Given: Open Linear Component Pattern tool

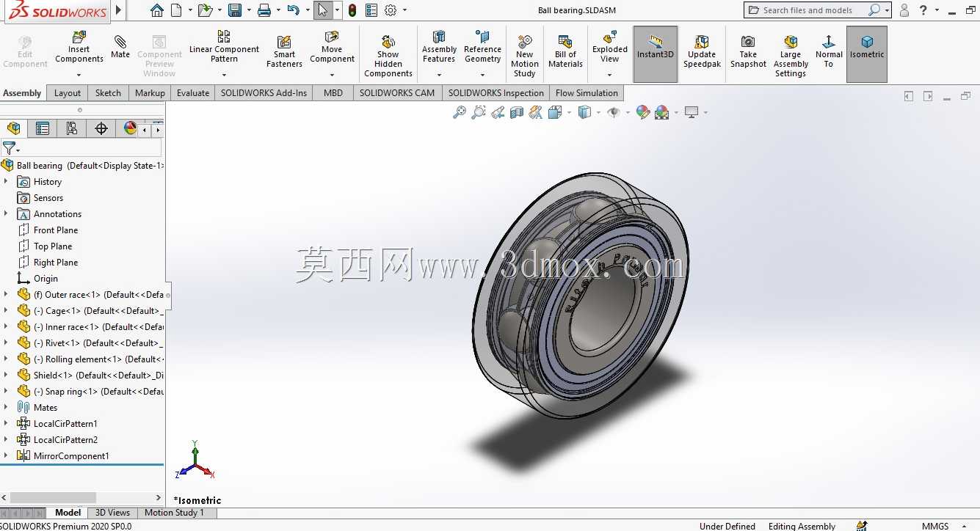Looking at the screenshot, I should click(224, 47).
